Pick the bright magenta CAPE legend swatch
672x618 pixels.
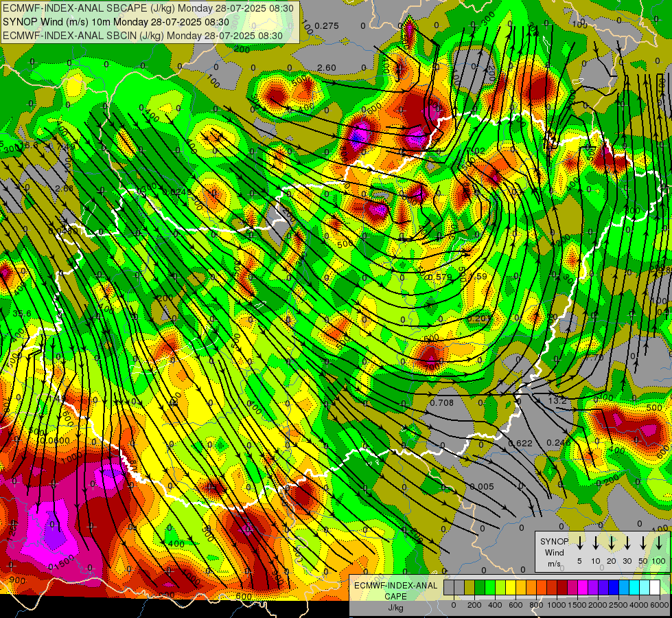pos(583,588)
